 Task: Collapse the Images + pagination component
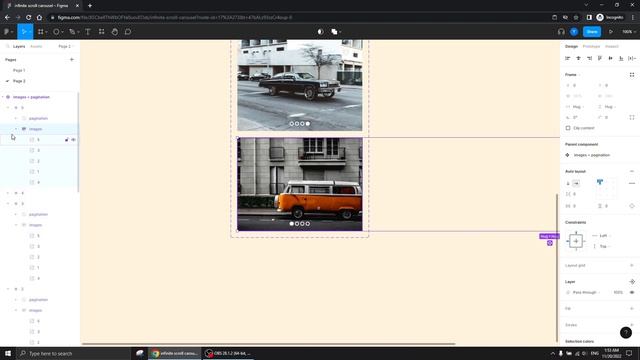pos(3,97)
